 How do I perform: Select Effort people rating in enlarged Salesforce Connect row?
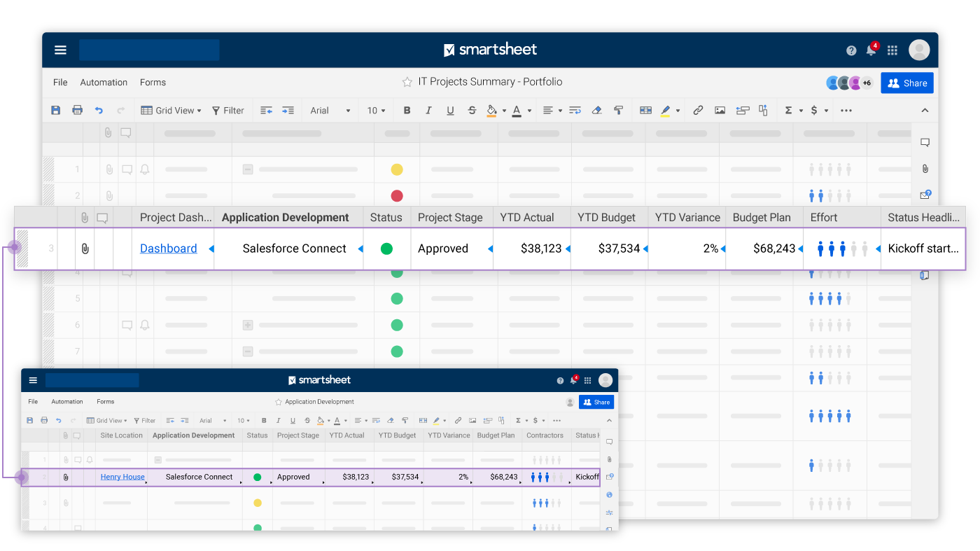843,249
